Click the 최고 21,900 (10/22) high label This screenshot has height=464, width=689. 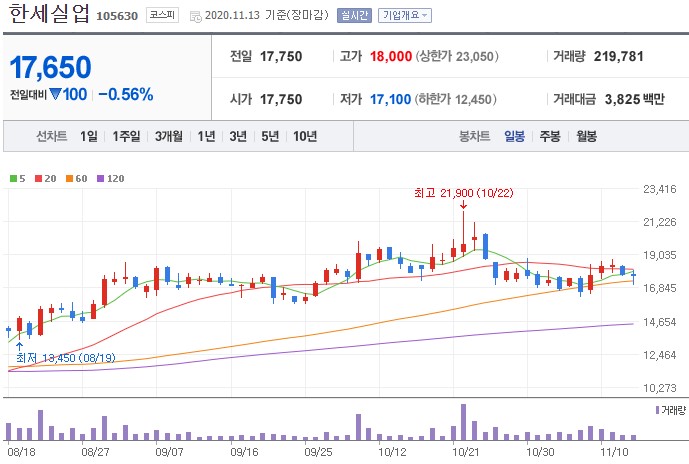[464, 193]
